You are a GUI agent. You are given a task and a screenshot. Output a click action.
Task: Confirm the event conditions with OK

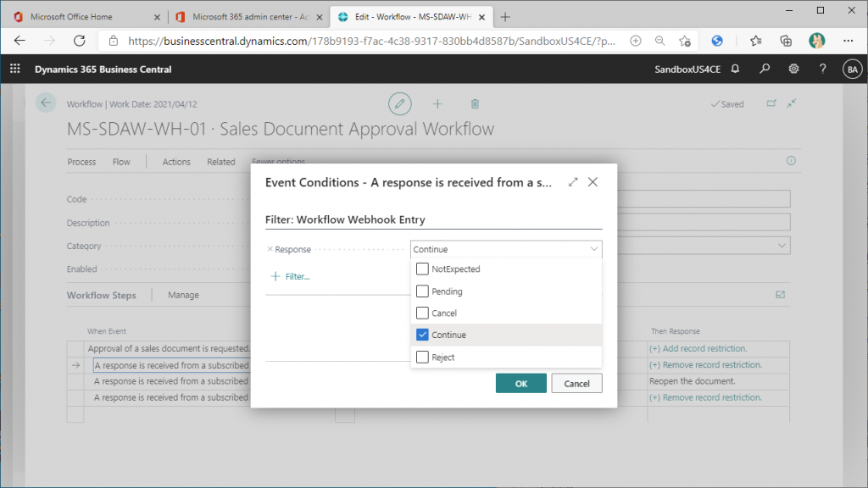[521, 384]
